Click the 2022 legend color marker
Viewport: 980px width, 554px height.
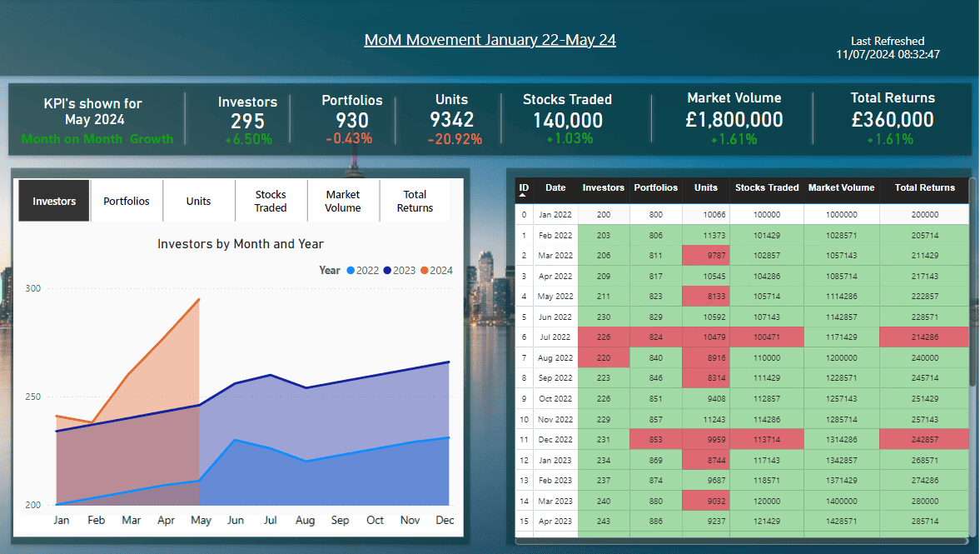point(351,270)
